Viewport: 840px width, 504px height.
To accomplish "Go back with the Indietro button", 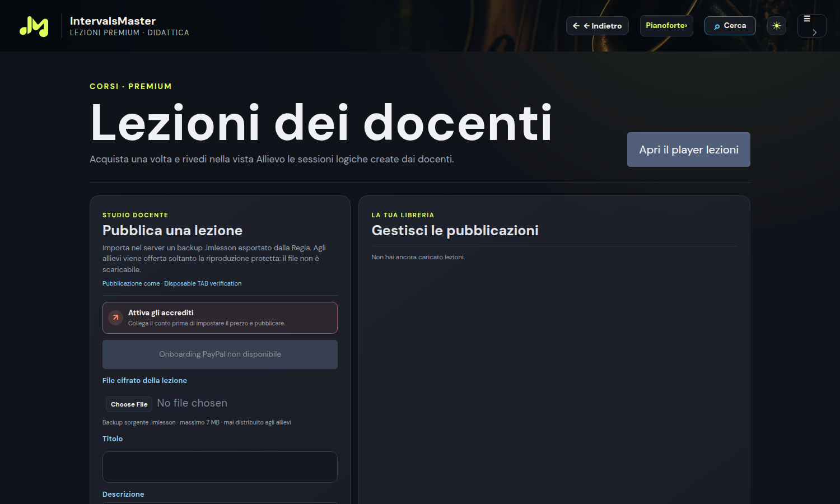I will pyautogui.click(x=598, y=26).
